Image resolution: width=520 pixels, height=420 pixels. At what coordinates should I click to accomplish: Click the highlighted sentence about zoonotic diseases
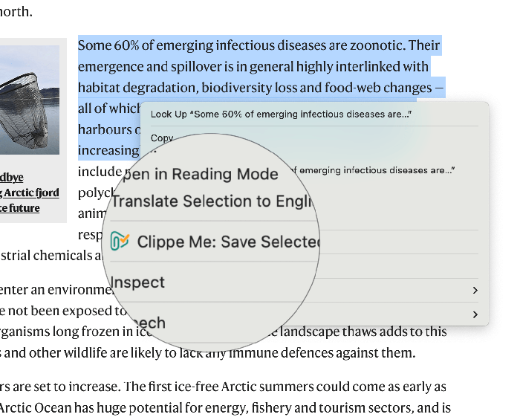click(259, 46)
